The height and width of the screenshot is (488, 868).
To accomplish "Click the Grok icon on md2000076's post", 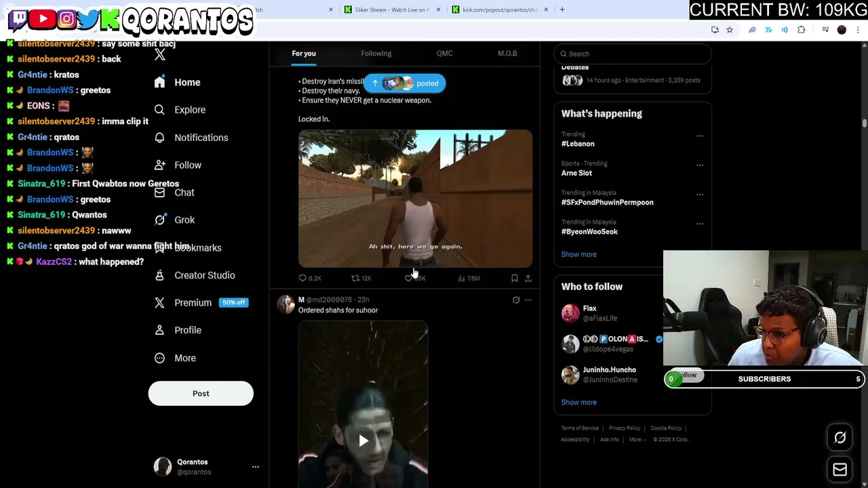I will click(x=516, y=300).
